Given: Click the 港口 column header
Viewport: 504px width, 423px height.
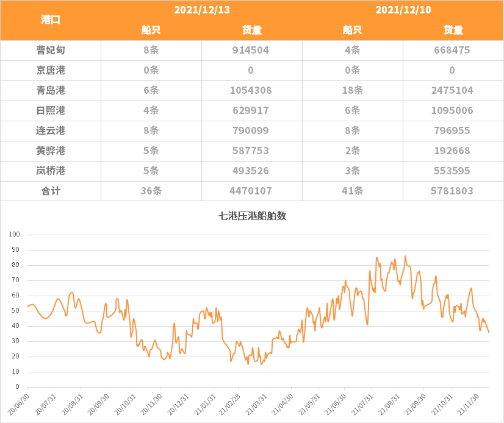Looking at the screenshot, I should [x=51, y=20].
